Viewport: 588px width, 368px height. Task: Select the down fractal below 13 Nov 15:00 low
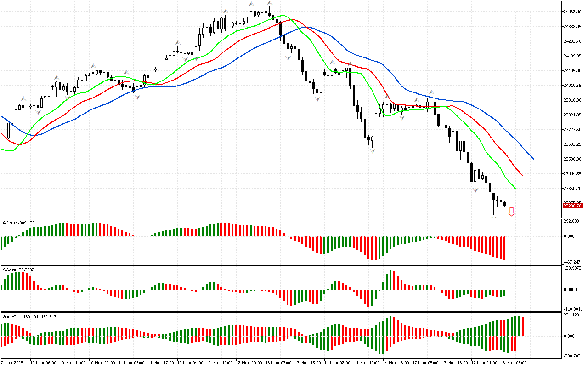click(x=317, y=98)
